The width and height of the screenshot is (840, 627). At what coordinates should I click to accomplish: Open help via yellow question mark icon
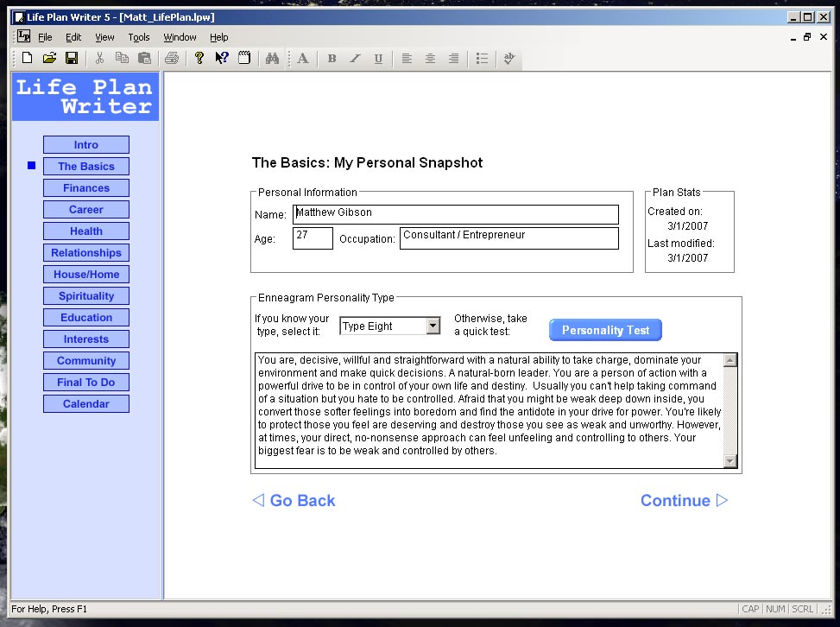(x=199, y=58)
